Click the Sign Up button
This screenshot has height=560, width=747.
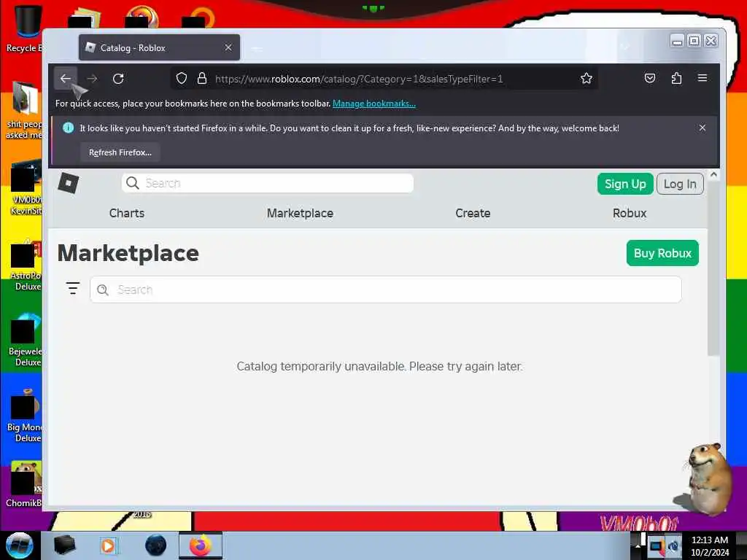point(625,184)
